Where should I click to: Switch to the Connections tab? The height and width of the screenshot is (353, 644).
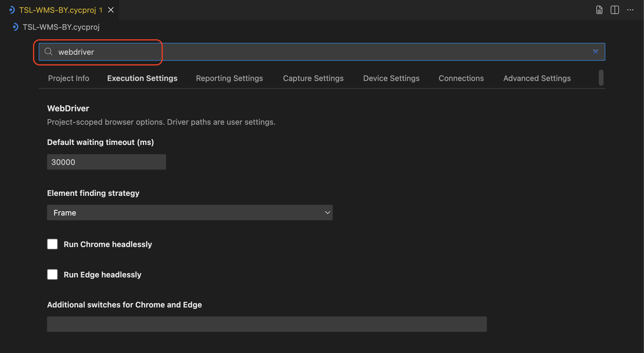[461, 78]
